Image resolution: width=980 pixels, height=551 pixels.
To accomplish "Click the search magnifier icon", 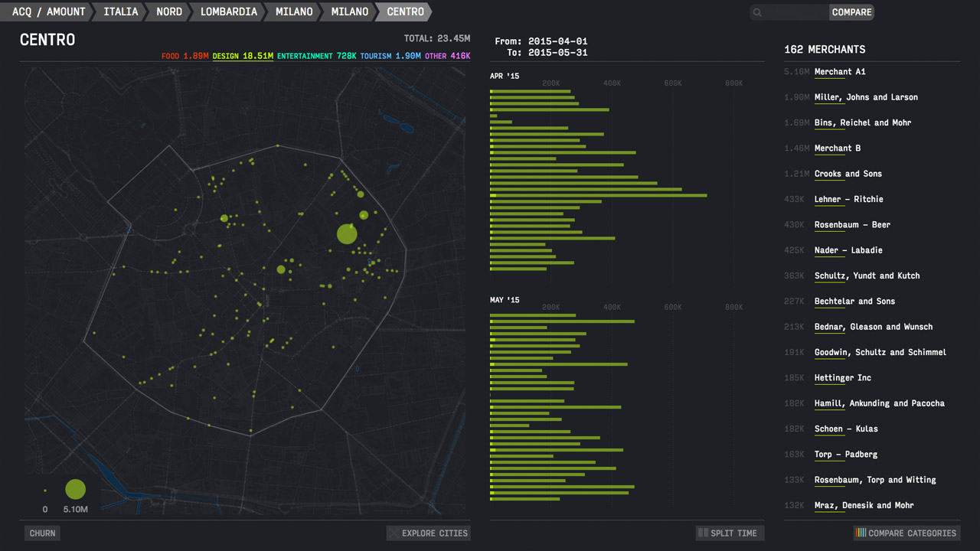I will [x=758, y=12].
